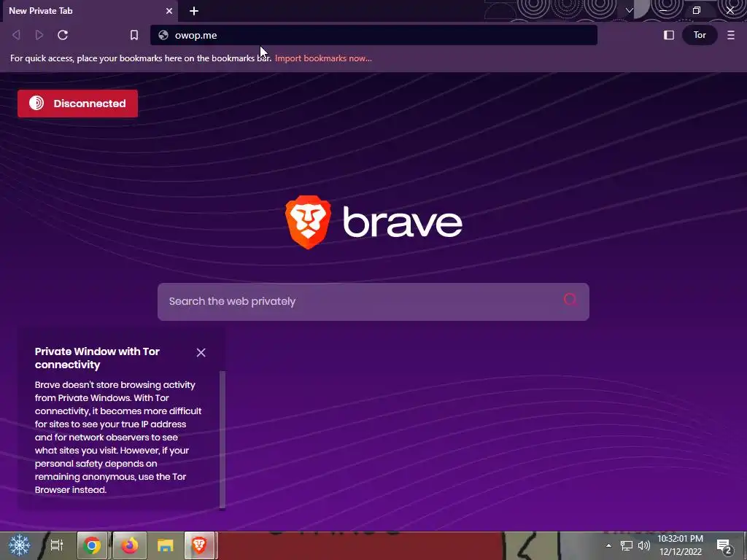The width and height of the screenshot is (747, 560).
Task: Open File Explorer from the taskbar
Action: point(166,545)
